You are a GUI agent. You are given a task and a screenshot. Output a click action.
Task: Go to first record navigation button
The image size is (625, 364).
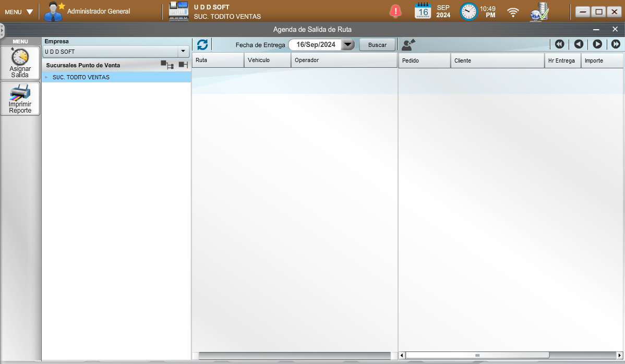tap(559, 45)
